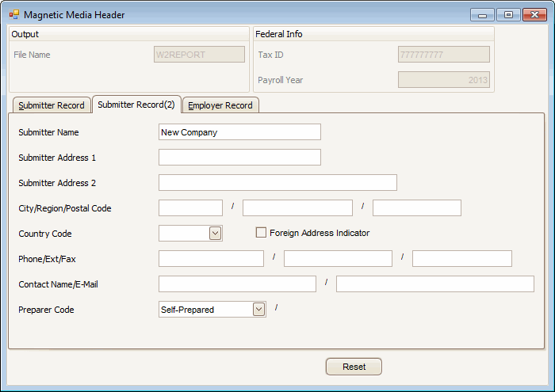Viewport: 555px width, 392px height.
Task: Click into Submitter Address 2 field
Action: (x=277, y=183)
